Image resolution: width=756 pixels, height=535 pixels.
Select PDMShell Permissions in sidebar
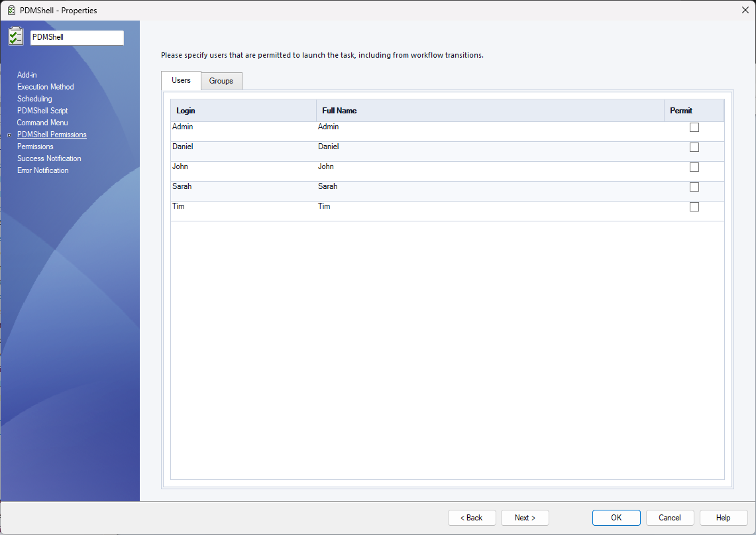[52, 135]
